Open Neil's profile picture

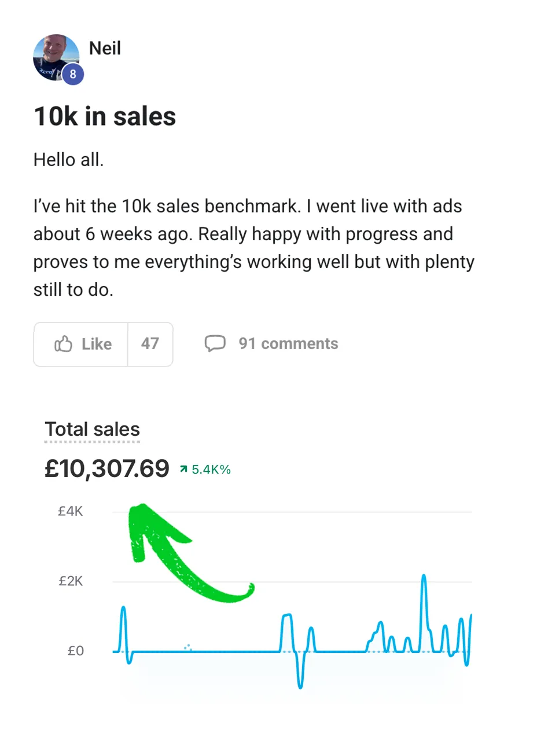click(x=54, y=56)
